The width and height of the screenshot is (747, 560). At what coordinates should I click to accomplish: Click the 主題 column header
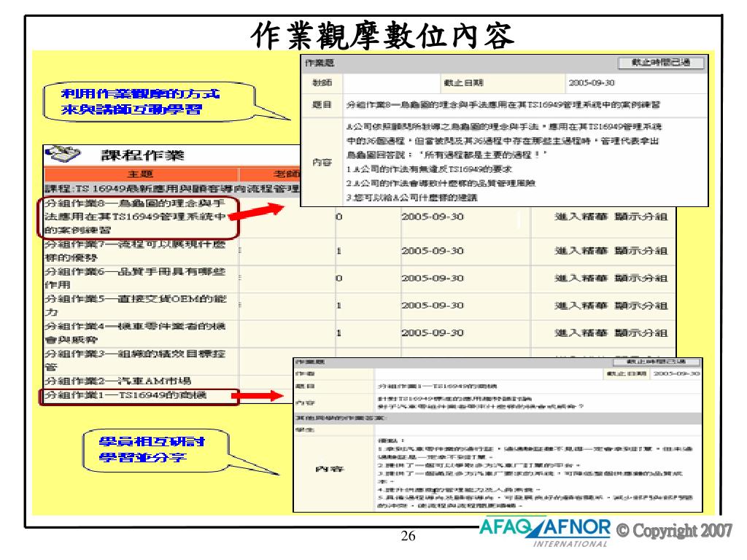click(141, 174)
